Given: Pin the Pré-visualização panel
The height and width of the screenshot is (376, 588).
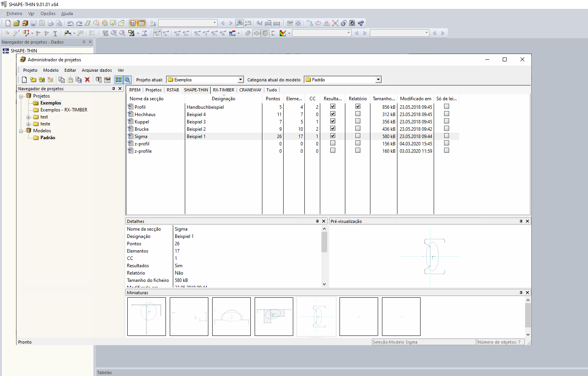Looking at the screenshot, I should point(521,221).
